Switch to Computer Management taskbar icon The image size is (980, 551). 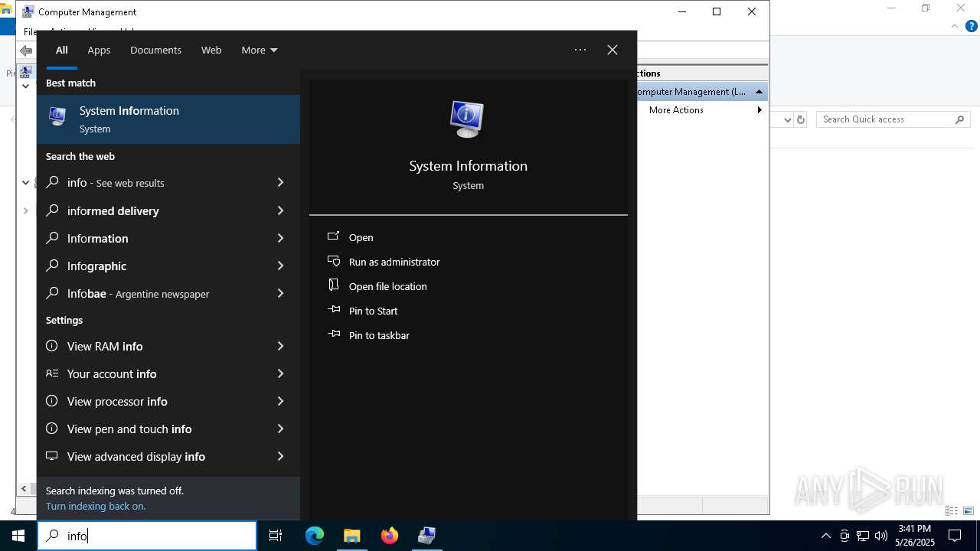click(427, 536)
